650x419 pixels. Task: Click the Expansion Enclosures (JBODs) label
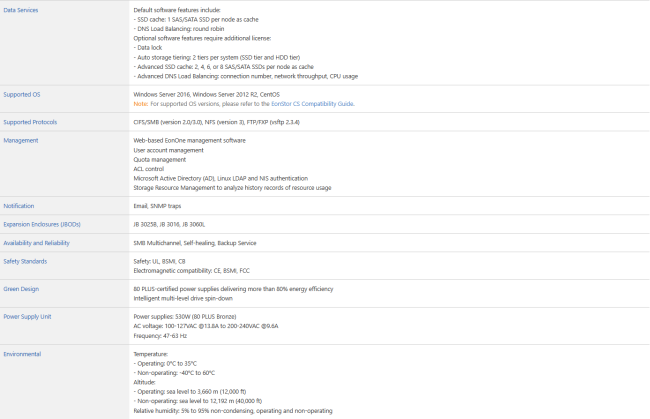[x=42, y=224]
